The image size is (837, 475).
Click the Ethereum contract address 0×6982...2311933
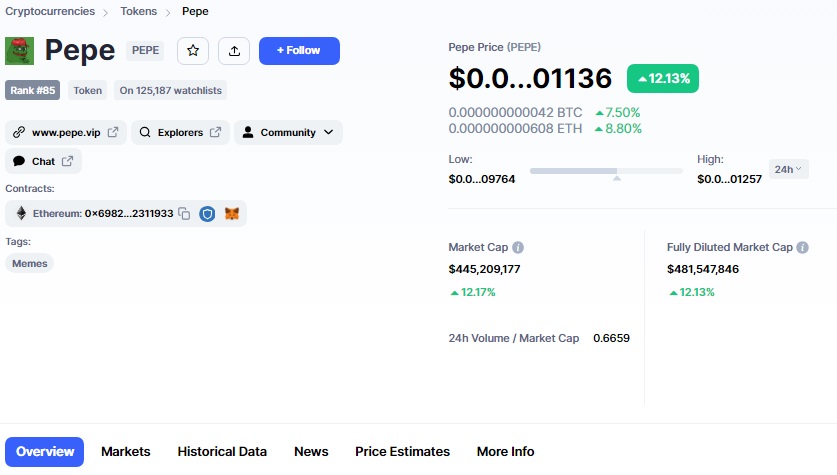129,213
